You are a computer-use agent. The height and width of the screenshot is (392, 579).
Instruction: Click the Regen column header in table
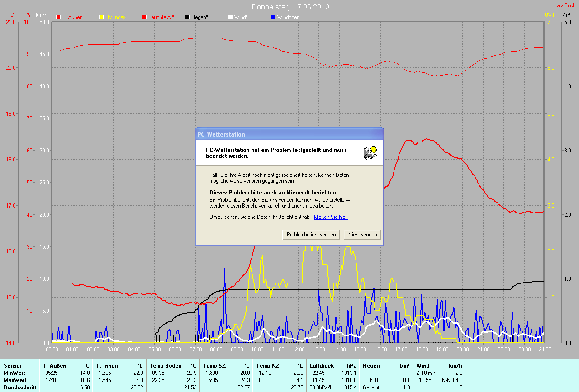tap(371, 365)
